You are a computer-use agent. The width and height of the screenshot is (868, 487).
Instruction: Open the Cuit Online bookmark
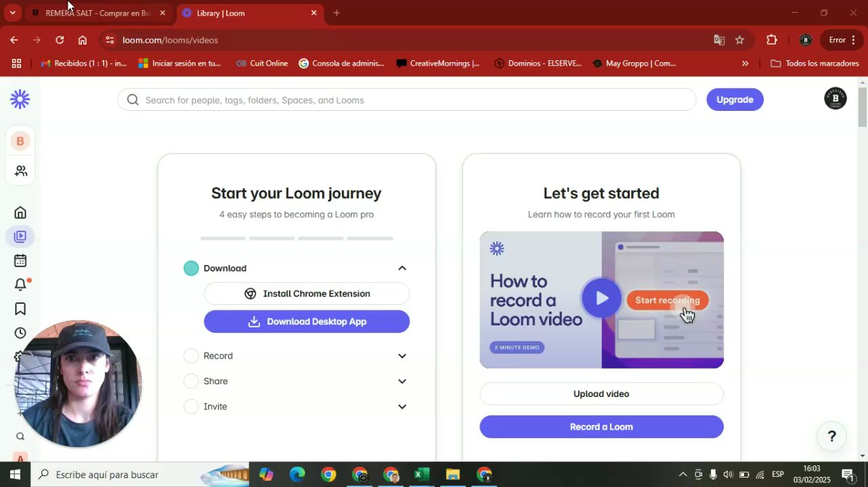tap(262, 63)
